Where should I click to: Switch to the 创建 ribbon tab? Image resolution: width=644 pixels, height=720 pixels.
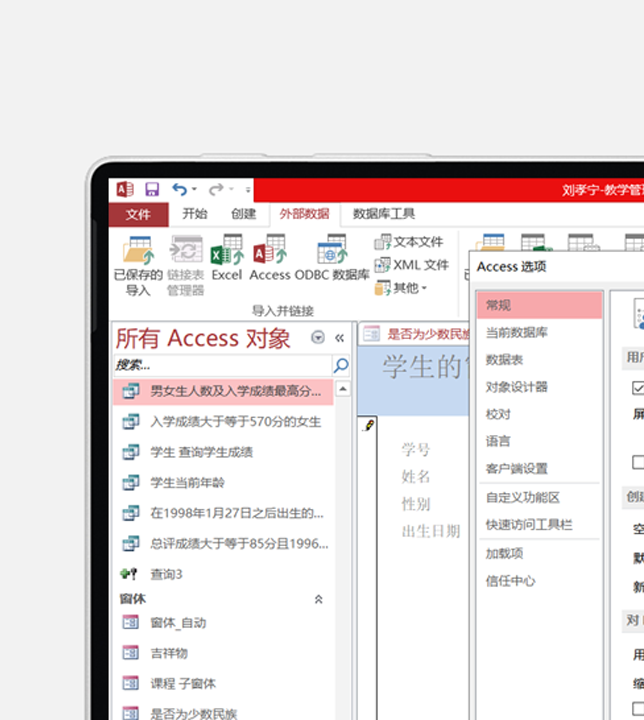point(243,214)
